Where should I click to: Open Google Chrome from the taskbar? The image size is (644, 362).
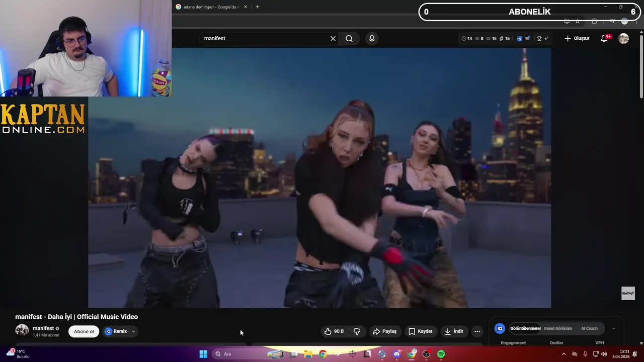323,354
